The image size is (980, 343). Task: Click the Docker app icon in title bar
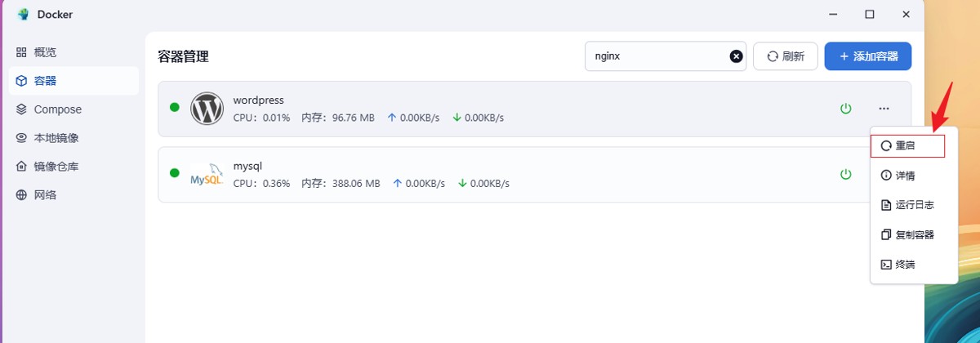coord(22,14)
